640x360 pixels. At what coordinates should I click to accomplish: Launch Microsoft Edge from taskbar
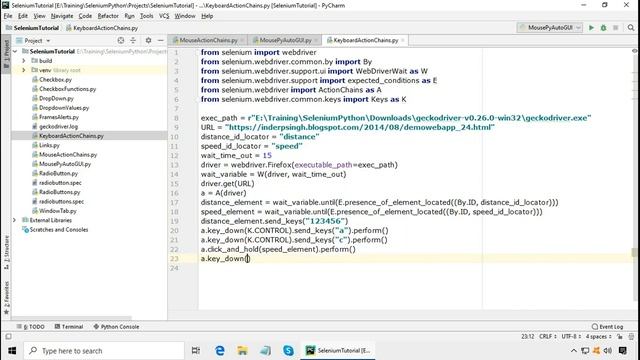220,351
